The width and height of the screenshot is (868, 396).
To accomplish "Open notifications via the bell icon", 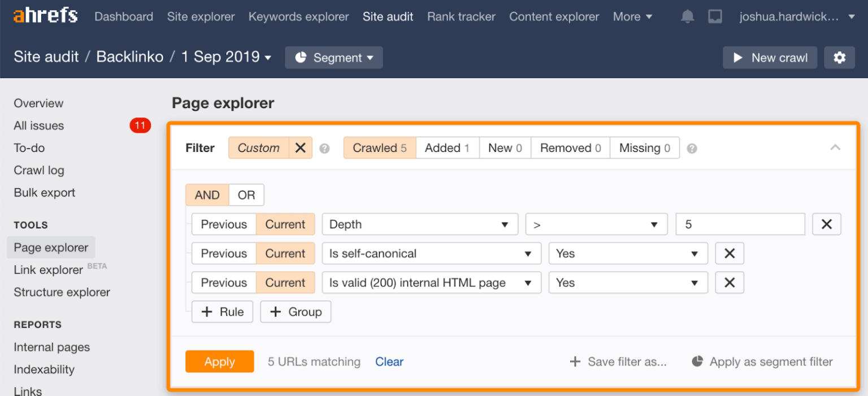I will pos(687,16).
